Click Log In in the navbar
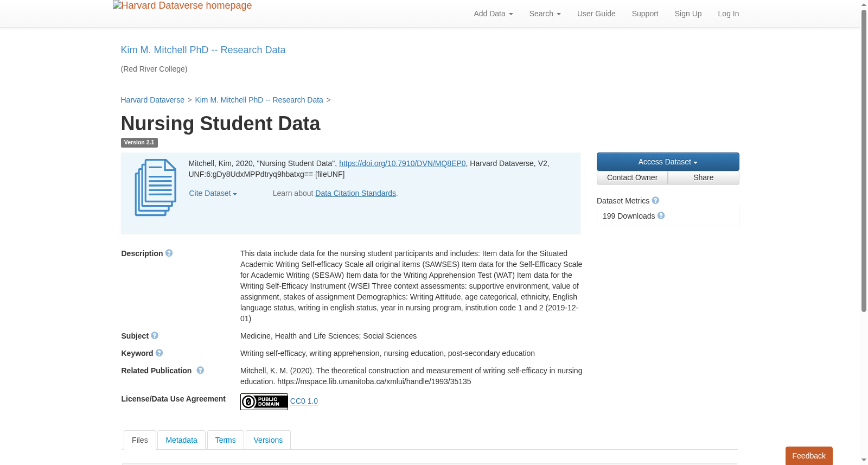 (728, 14)
